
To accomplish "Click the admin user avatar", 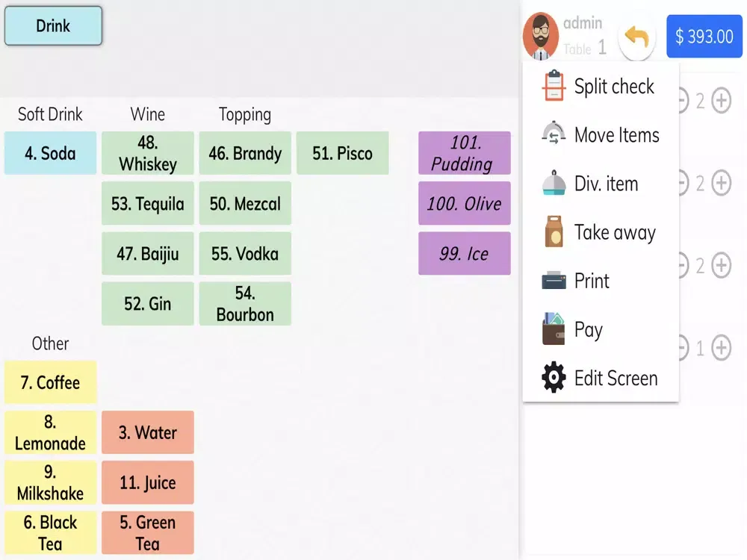I will pos(541,36).
